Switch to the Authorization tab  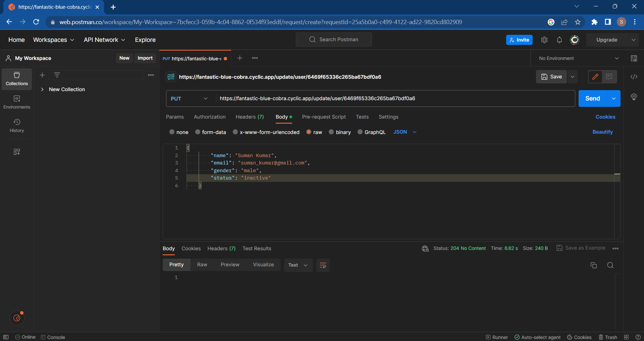point(210,117)
